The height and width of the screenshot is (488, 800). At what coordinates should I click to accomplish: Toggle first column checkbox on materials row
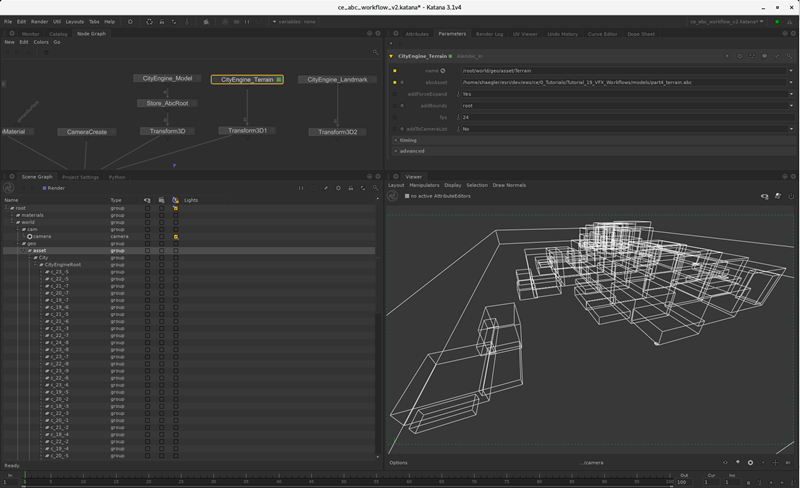click(x=147, y=215)
